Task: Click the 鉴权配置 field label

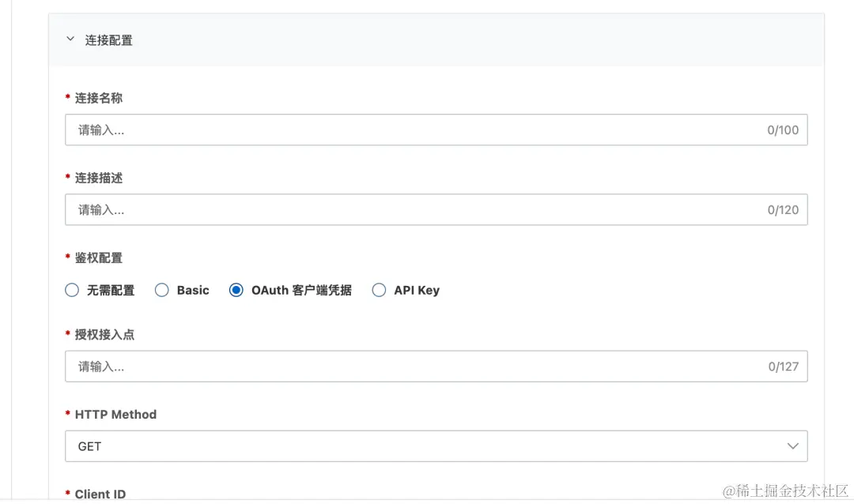Action: tap(99, 258)
